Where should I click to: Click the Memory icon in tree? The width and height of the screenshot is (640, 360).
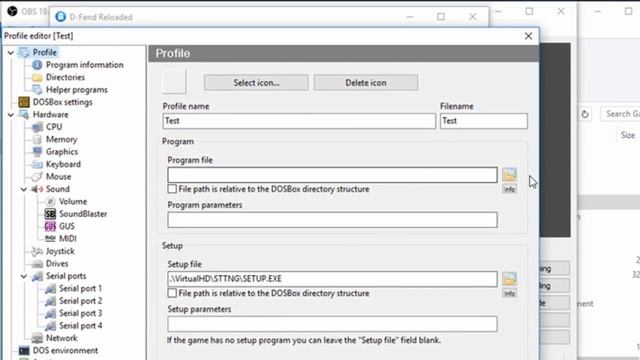(37, 139)
